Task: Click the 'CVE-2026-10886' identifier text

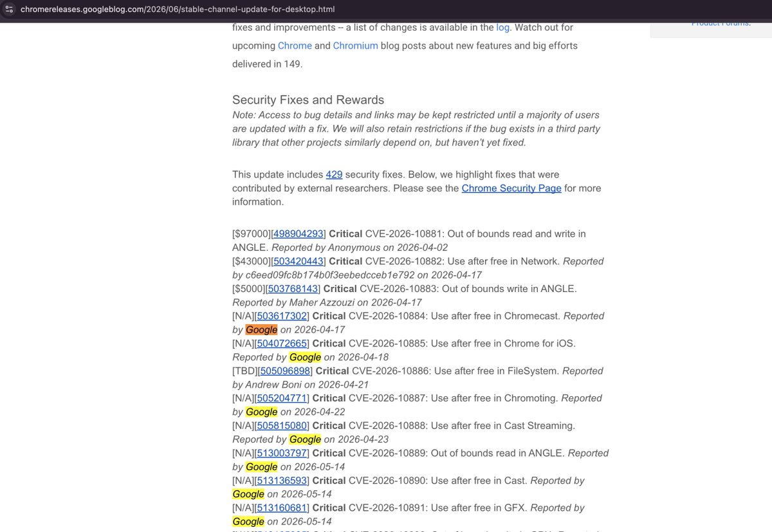Action: pyautogui.click(x=392, y=371)
